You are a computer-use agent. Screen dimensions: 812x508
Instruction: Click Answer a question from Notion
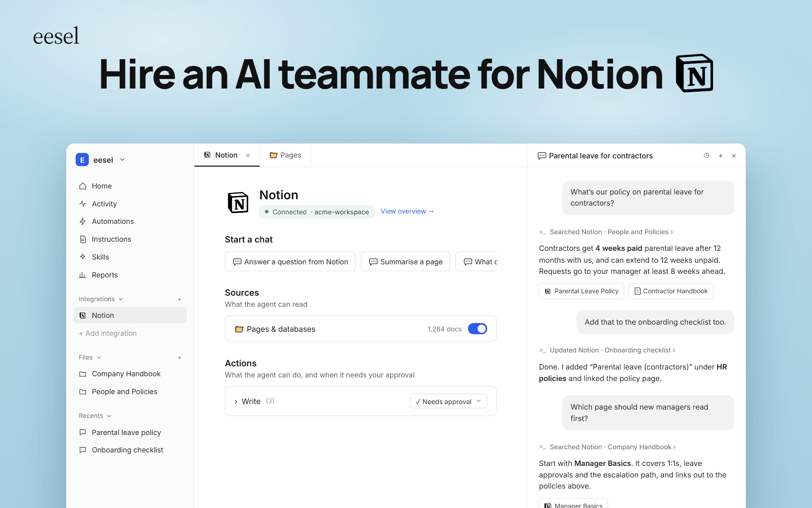[290, 262]
